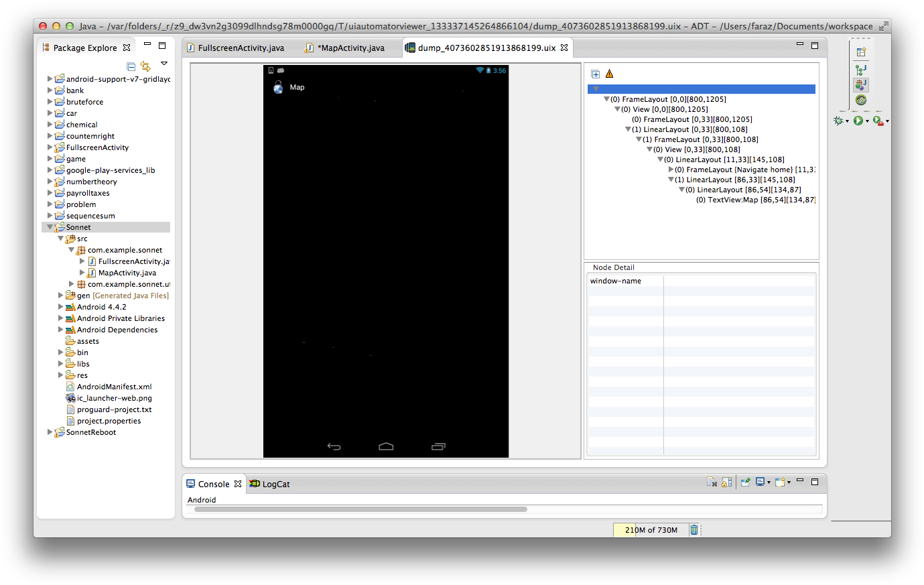Expand the SonnetReboot project
The width and height of the screenshot is (924, 585).
point(50,432)
